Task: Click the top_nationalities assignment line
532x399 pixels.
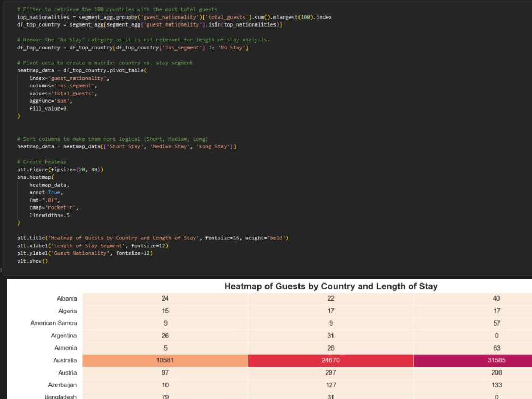Action: click(174, 17)
